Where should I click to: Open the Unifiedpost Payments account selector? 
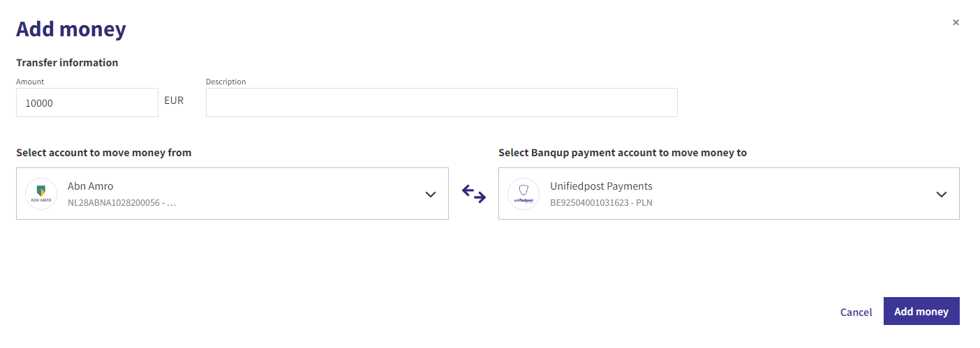point(729,194)
